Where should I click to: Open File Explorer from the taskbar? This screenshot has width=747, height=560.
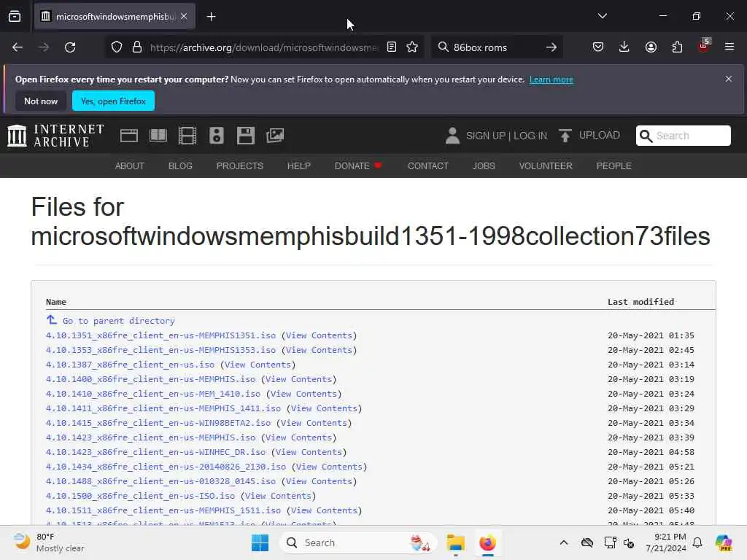point(455,542)
